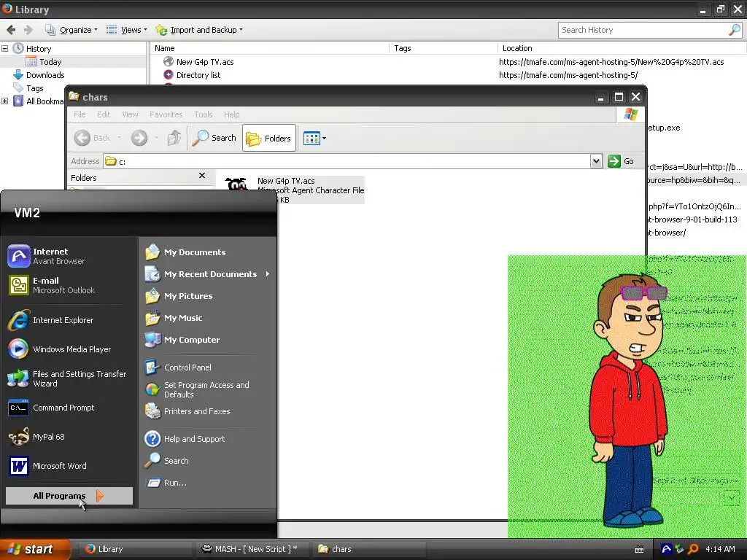
Task: Open Printers and Faxes
Action: [x=187, y=411]
